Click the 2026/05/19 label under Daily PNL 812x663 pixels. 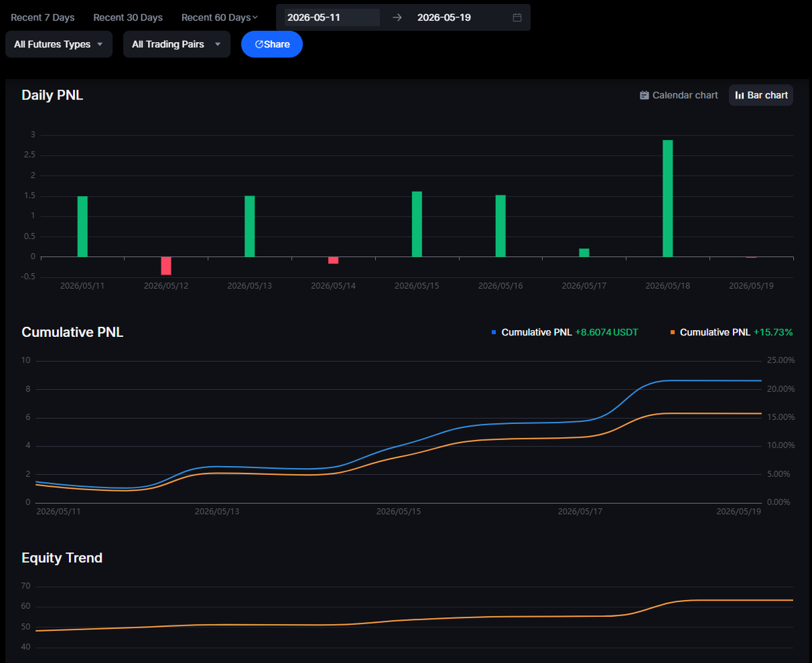pyautogui.click(x=751, y=286)
